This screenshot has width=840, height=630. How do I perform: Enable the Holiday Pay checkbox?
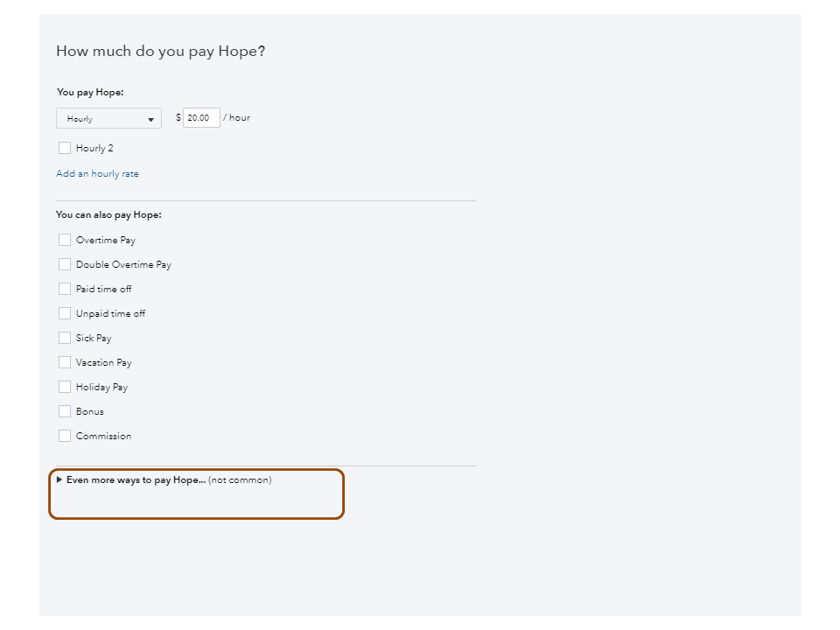click(x=65, y=387)
